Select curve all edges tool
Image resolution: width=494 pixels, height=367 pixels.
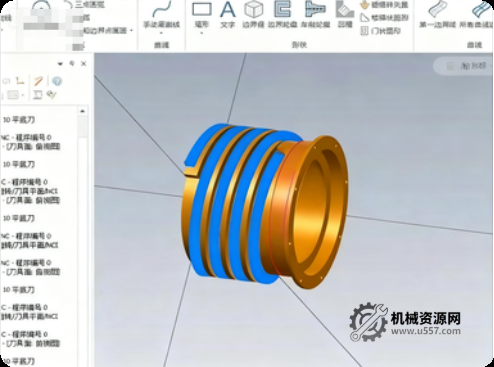(477, 15)
